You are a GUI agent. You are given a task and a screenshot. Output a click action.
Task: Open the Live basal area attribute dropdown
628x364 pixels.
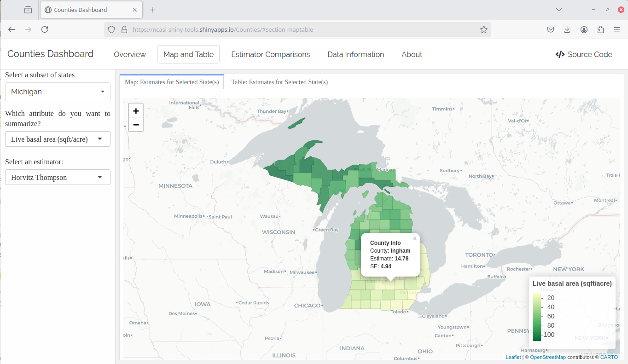click(x=58, y=139)
